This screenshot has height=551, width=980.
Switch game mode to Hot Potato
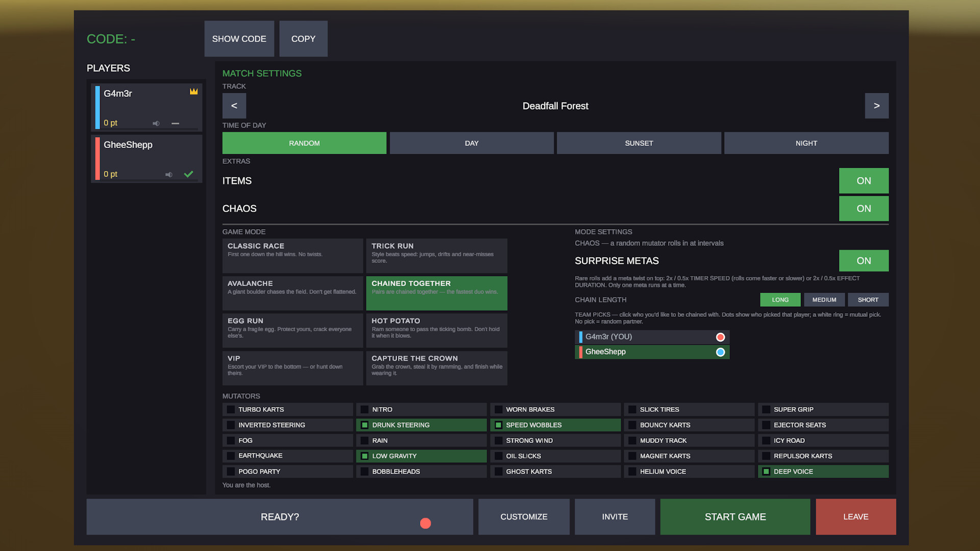pyautogui.click(x=436, y=331)
